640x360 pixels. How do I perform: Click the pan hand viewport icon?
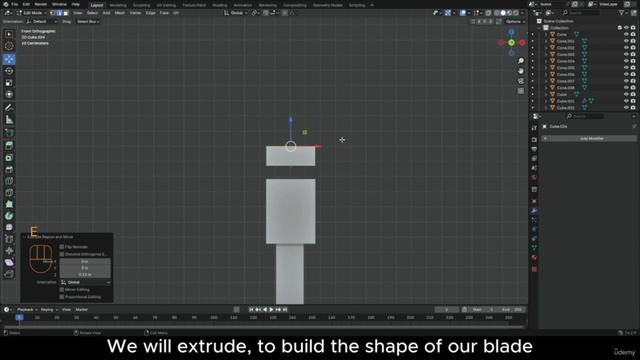point(521,71)
